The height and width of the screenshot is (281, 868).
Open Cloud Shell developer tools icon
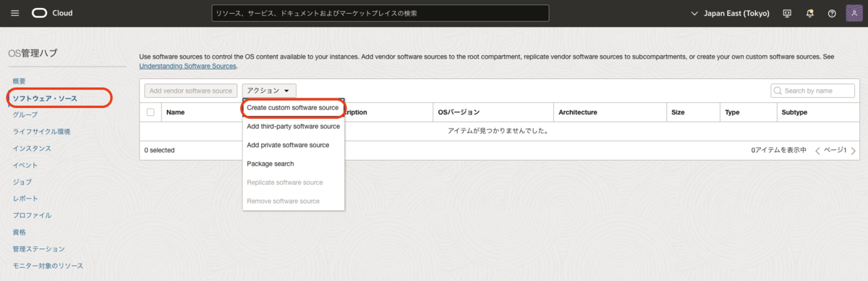pos(787,13)
